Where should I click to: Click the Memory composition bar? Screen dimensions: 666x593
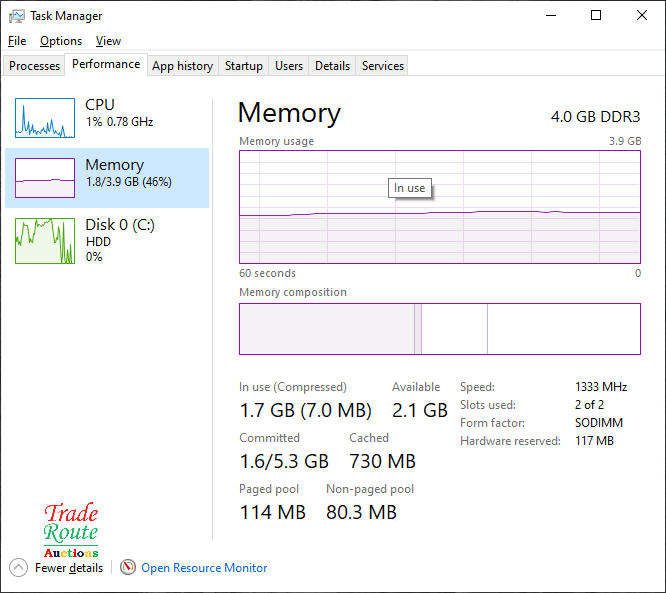[439, 329]
